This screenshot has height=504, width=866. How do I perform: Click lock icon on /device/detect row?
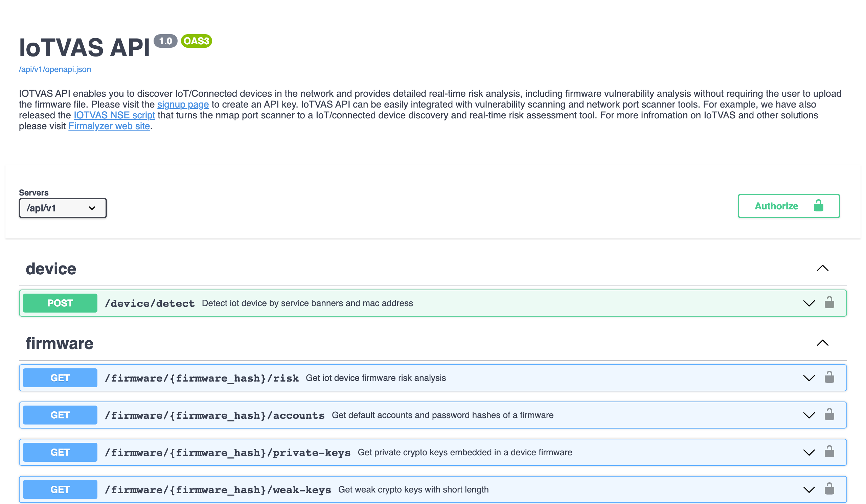click(x=829, y=303)
